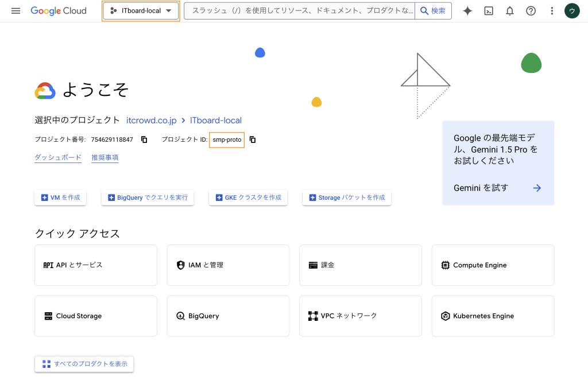Image resolution: width=588 pixels, height=388 pixels.
Task: Show all products via すべてのプロダクトを表示
Action: [x=84, y=364]
